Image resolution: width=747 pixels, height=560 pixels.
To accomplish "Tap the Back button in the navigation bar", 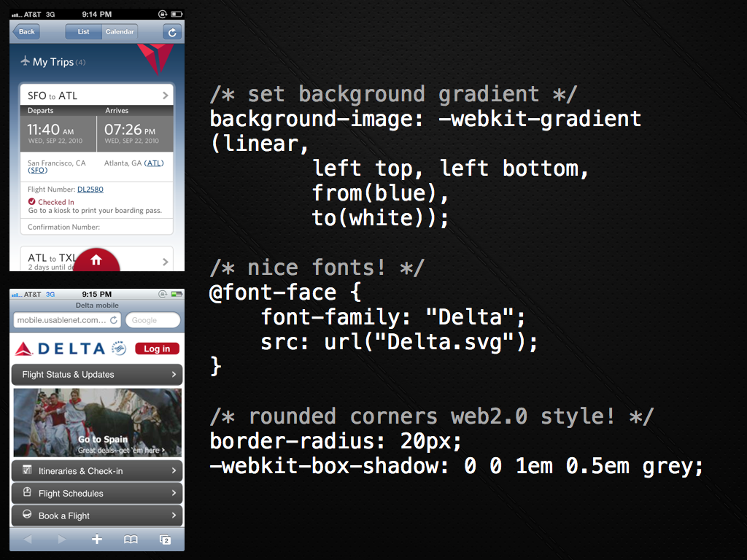I will point(26,31).
